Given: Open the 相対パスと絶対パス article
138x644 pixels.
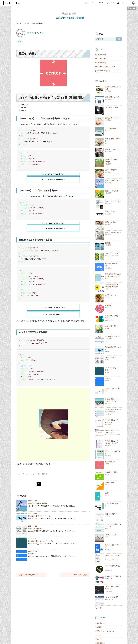Looking at the screenshot, I should [111, 514].
